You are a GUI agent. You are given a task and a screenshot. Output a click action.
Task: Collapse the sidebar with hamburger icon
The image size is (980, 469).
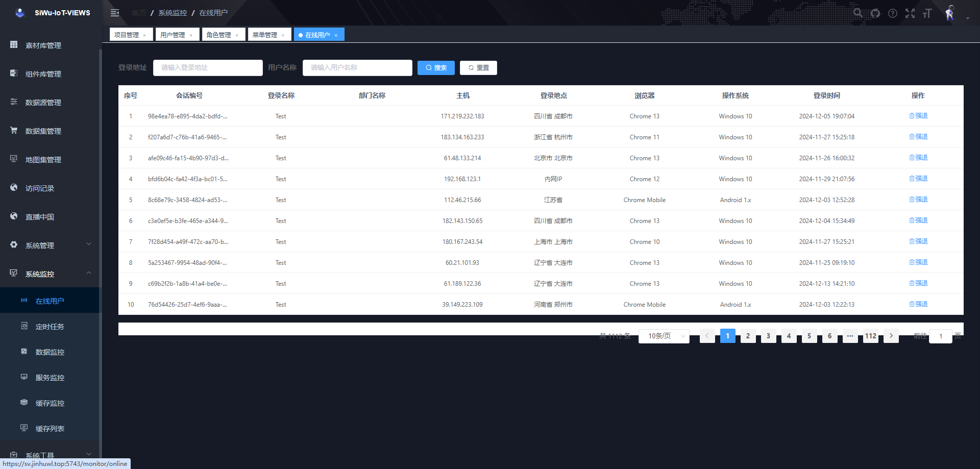tap(115, 13)
